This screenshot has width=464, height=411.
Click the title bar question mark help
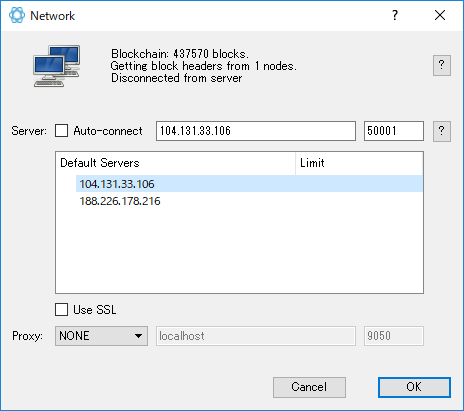click(x=395, y=15)
